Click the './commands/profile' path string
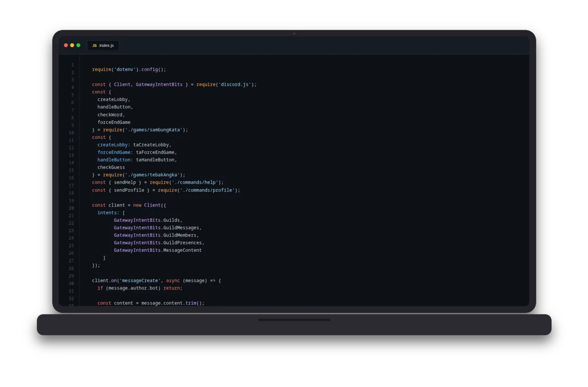The image size is (588, 387). coord(208,190)
